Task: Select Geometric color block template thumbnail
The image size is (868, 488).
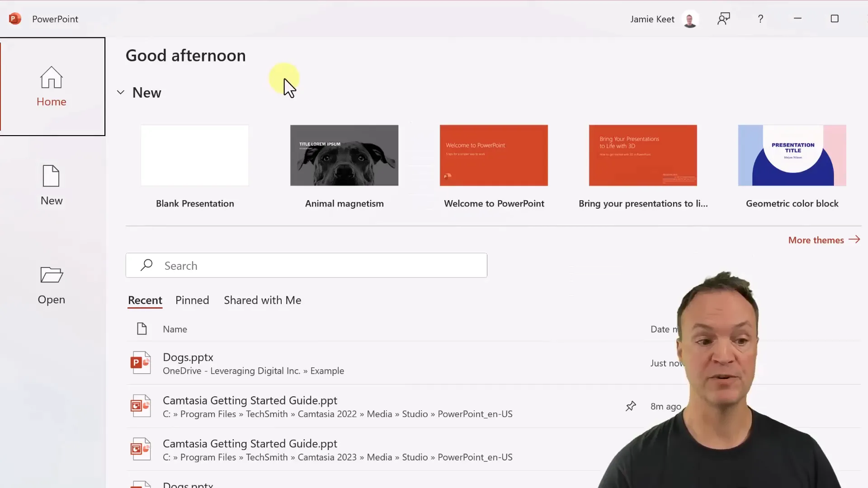Action: tap(792, 155)
